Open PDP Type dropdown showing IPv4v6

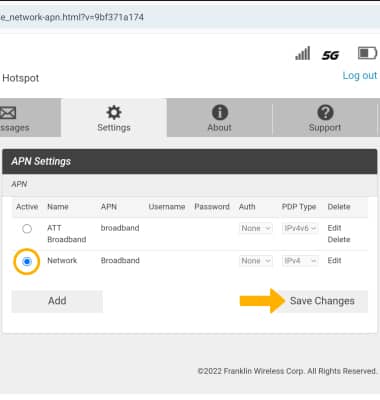click(x=300, y=228)
